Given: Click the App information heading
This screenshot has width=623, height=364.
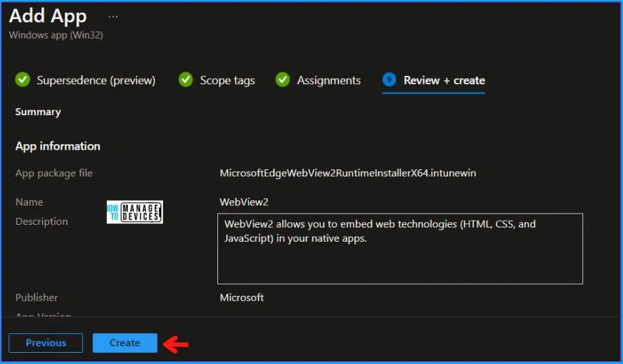Looking at the screenshot, I should coord(58,146).
